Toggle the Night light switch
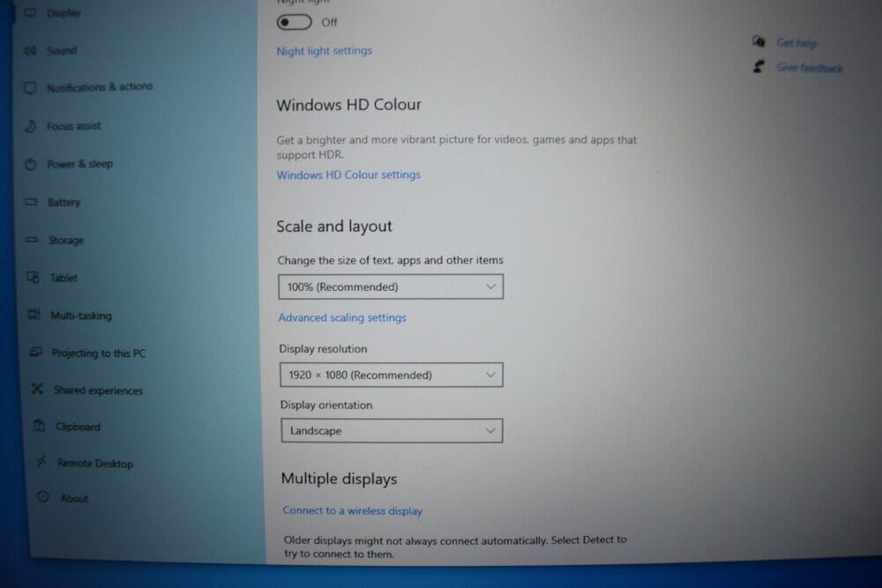Viewport: 882px width, 588px height. point(295,23)
